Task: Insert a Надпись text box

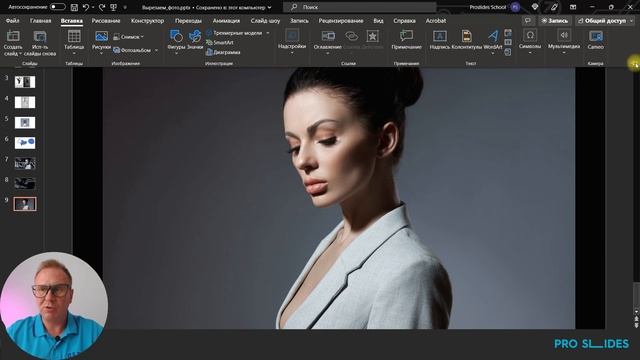Action: (440, 40)
